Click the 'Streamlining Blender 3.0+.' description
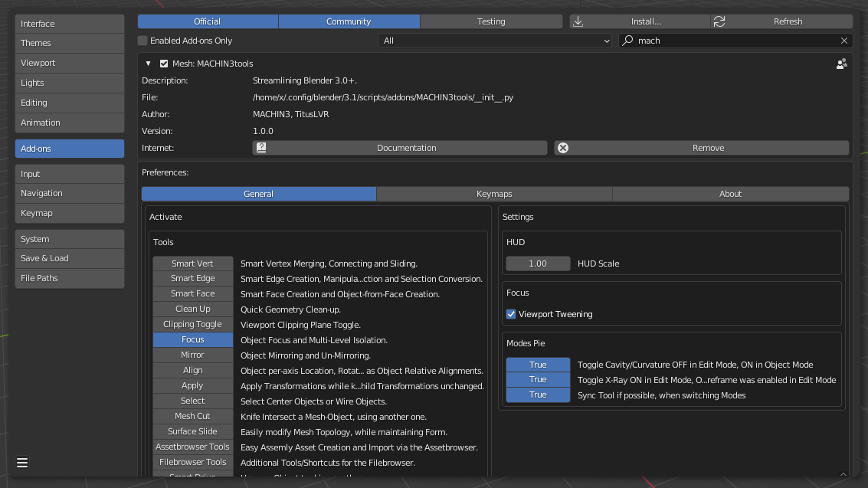Screen dimensions: 868x488 click(x=305, y=80)
